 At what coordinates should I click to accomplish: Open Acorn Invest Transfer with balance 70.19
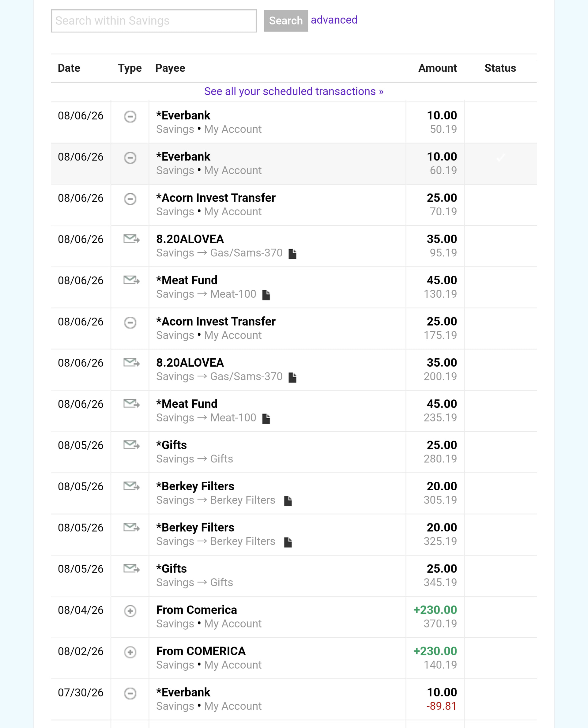click(x=216, y=198)
